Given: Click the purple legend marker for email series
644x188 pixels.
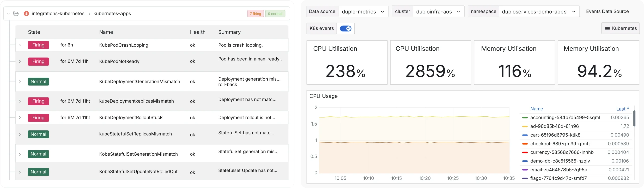Looking at the screenshot, I should coord(525,170).
